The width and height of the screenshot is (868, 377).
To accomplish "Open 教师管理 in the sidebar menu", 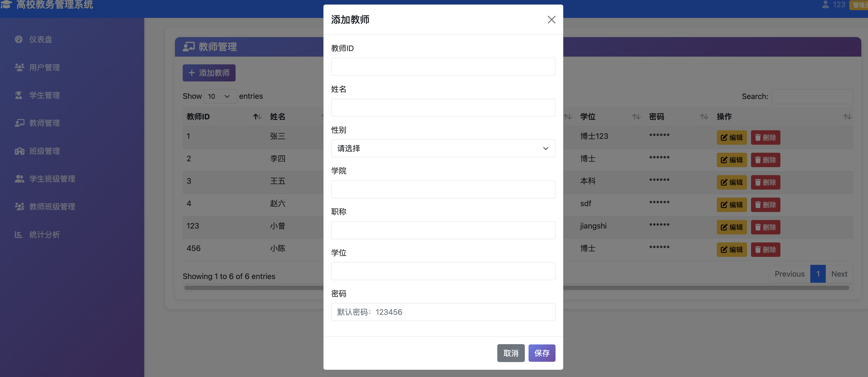I will click(x=45, y=123).
